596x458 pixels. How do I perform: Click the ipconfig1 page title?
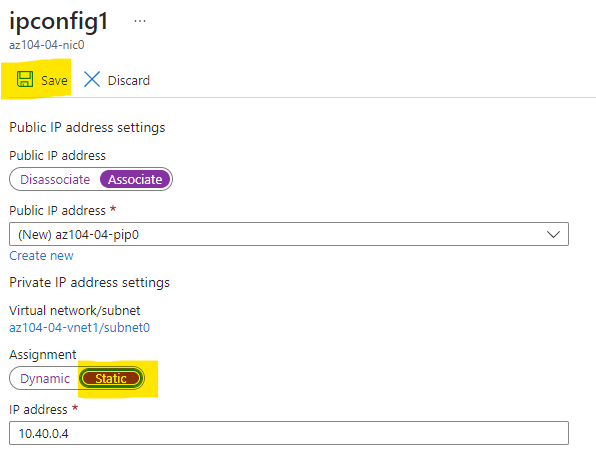[59, 21]
